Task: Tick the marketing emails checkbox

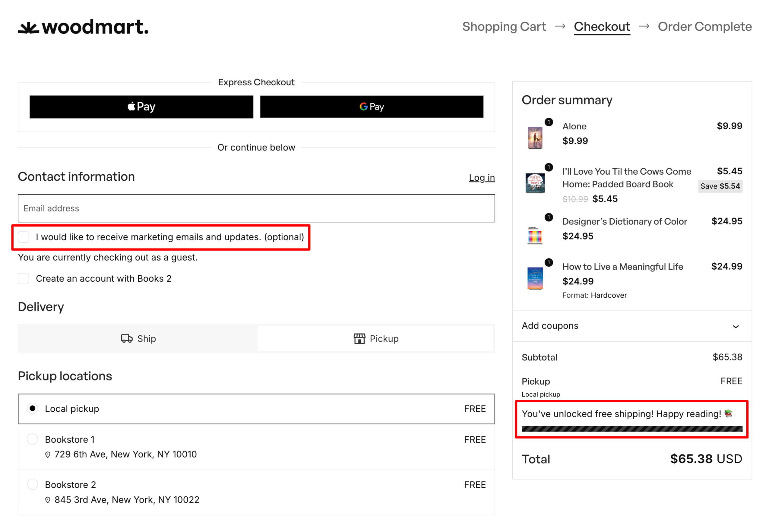Action: click(x=24, y=237)
